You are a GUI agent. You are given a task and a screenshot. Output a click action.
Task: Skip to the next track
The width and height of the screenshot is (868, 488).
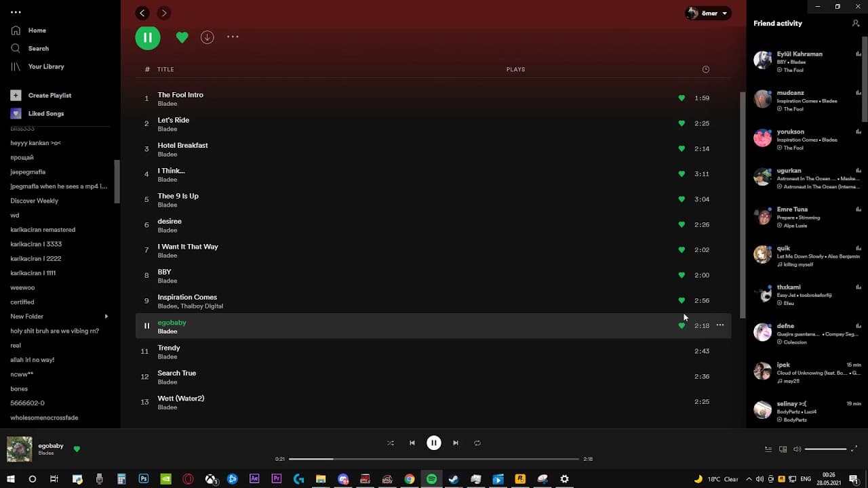456,443
